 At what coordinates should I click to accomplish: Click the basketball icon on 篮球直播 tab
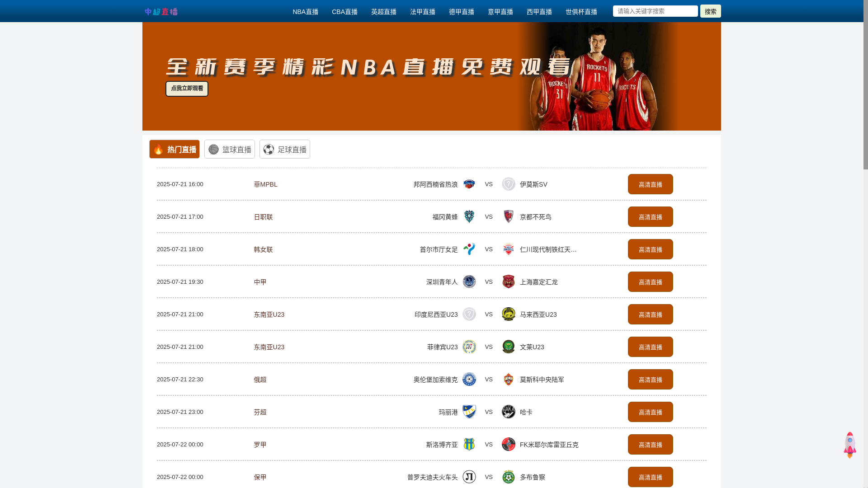[213, 149]
